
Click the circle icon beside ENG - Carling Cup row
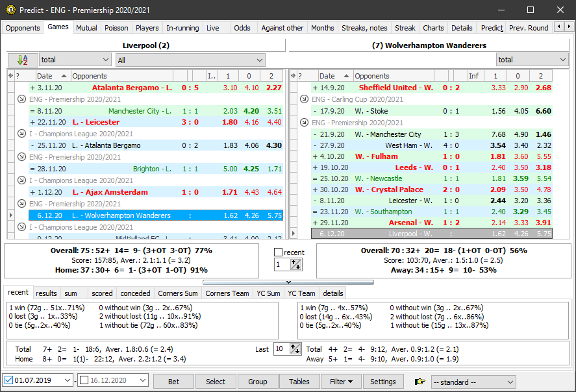coord(303,99)
